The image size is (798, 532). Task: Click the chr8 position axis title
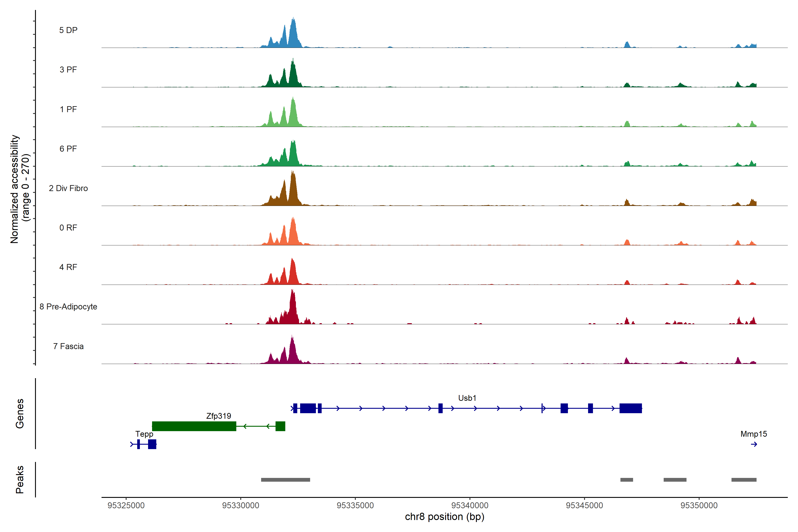[x=444, y=517]
